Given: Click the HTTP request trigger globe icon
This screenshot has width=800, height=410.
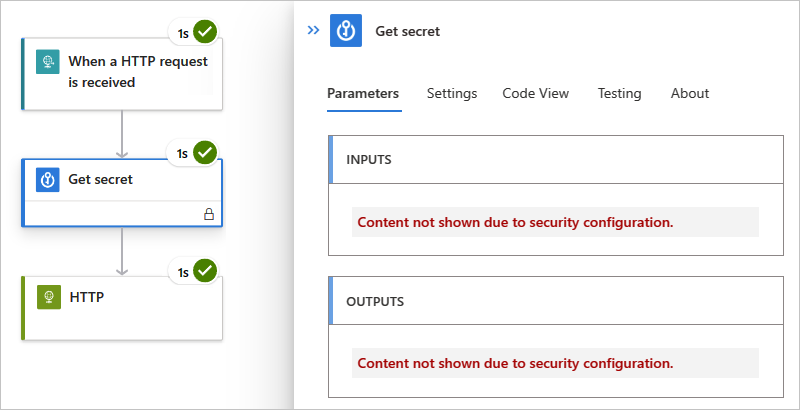Looking at the screenshot, I should [48, 62].
